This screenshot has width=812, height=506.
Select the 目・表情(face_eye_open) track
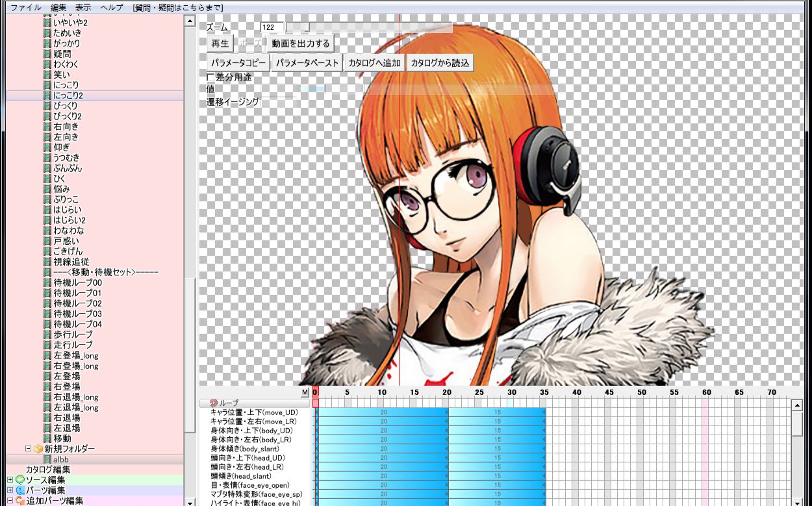[249, 485]
